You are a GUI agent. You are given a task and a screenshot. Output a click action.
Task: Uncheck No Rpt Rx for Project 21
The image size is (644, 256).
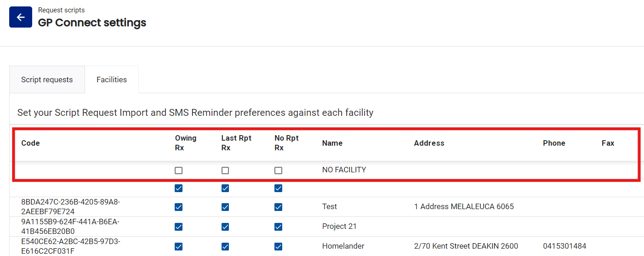[x=278, y=227]
